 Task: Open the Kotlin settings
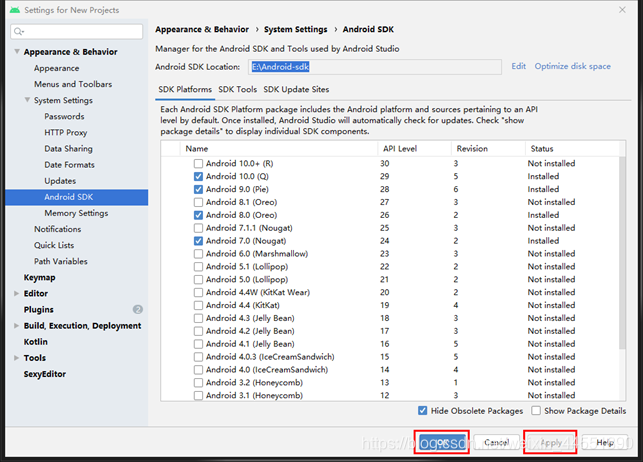pyautogui.click(x=36, y=342)
